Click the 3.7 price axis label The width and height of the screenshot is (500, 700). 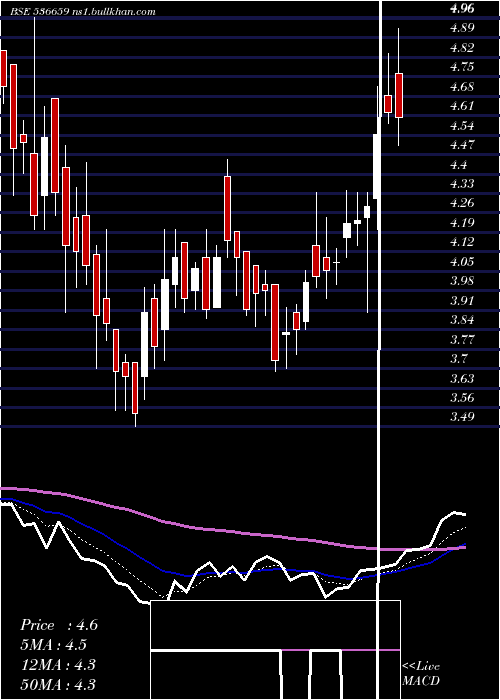458,359
